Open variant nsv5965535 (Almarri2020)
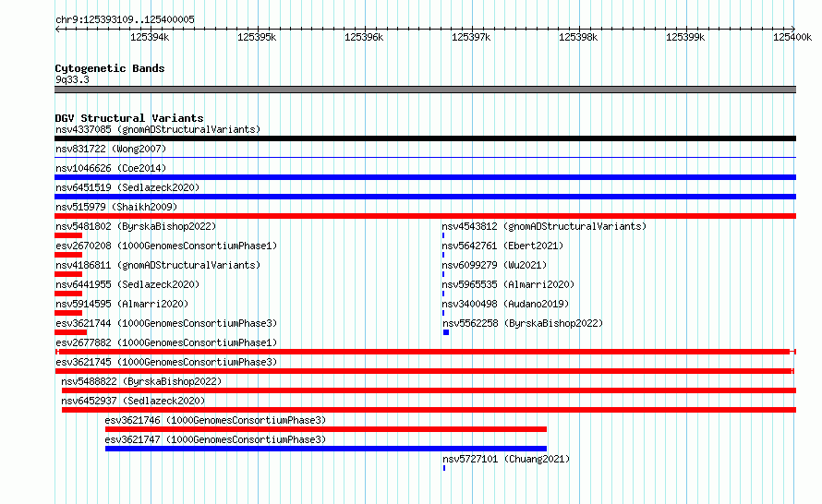This screenshot has height=504, width=822. pos(508,284)
